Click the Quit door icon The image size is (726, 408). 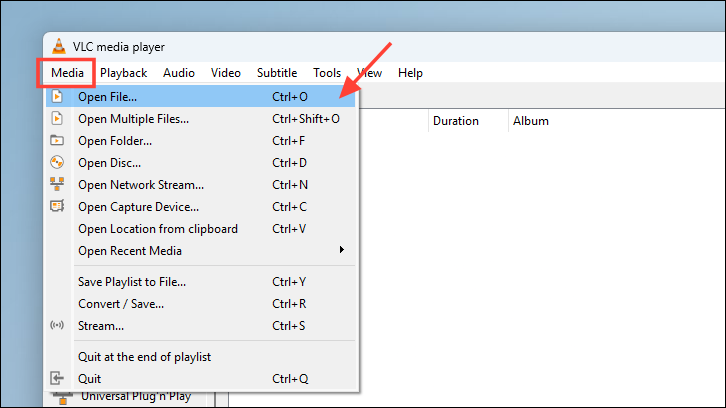pyautogui.click(x=57, y=379)
